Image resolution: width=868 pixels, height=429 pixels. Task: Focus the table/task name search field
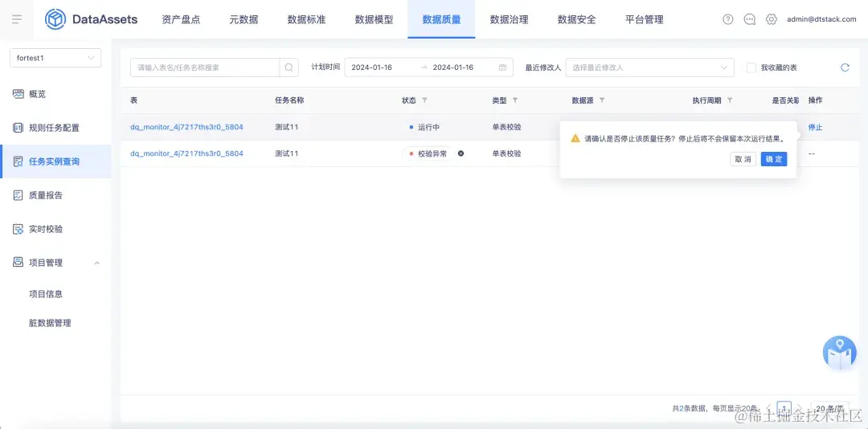pos(205,67)
